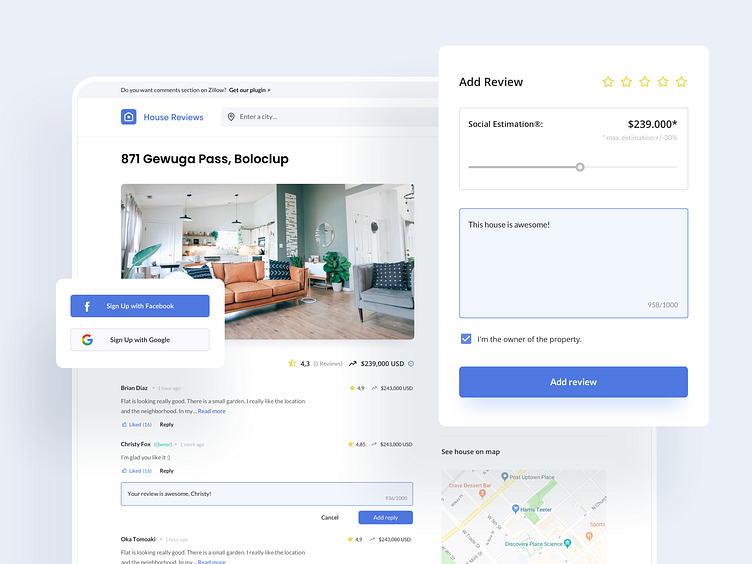Viewport: 752px width, 564px height.
Task: Expand Brian Diaz's review with Read more
Action: [x=212, y=411]
